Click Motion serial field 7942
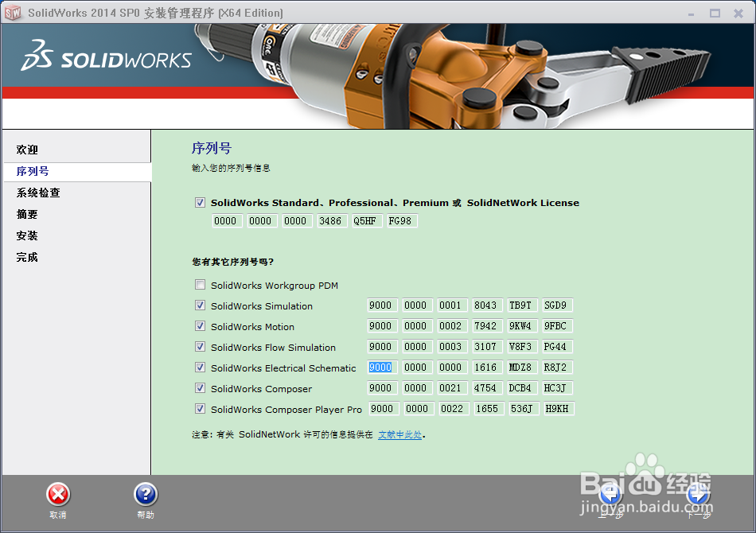The image size is (756, 533). pos(488,326)
